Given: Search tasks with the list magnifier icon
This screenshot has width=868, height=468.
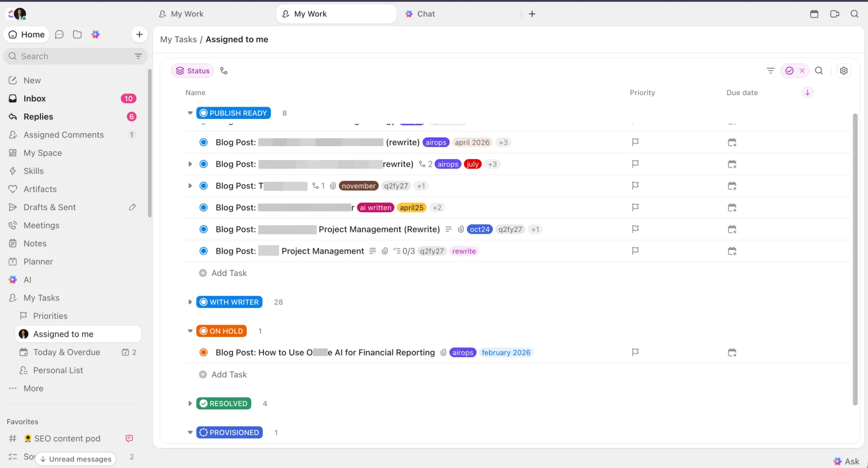Looking at the screenshot, I should (819, 71).
